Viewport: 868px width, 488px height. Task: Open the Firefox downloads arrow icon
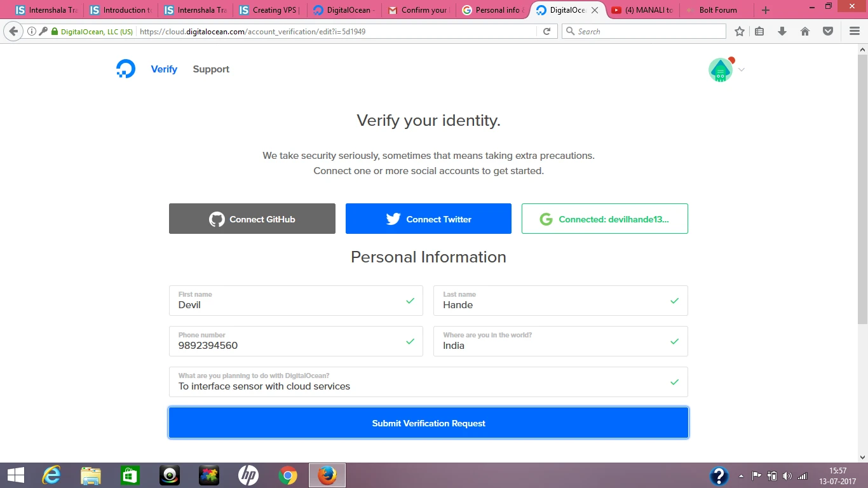pyautogui.click(x=782, y=31)
